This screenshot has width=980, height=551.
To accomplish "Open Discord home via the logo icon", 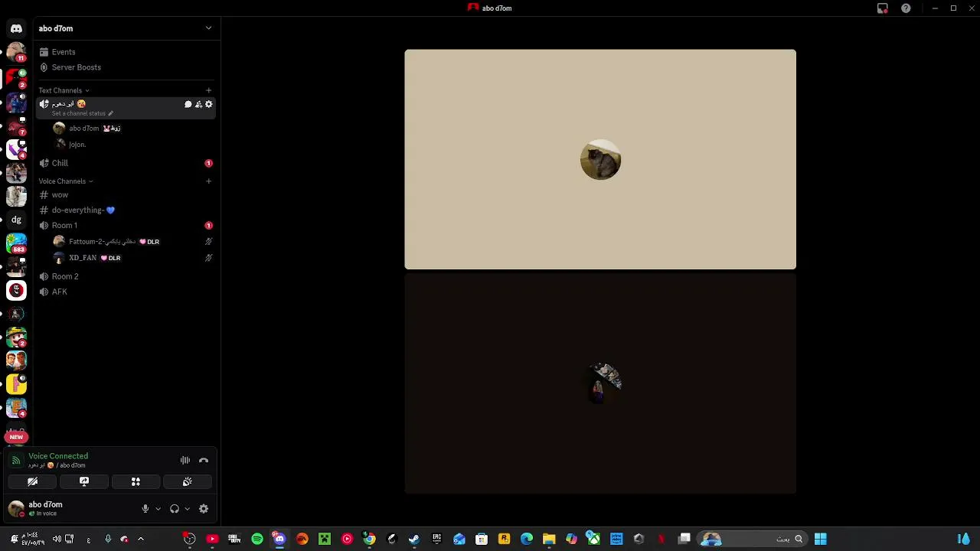I will click(16, 28).
